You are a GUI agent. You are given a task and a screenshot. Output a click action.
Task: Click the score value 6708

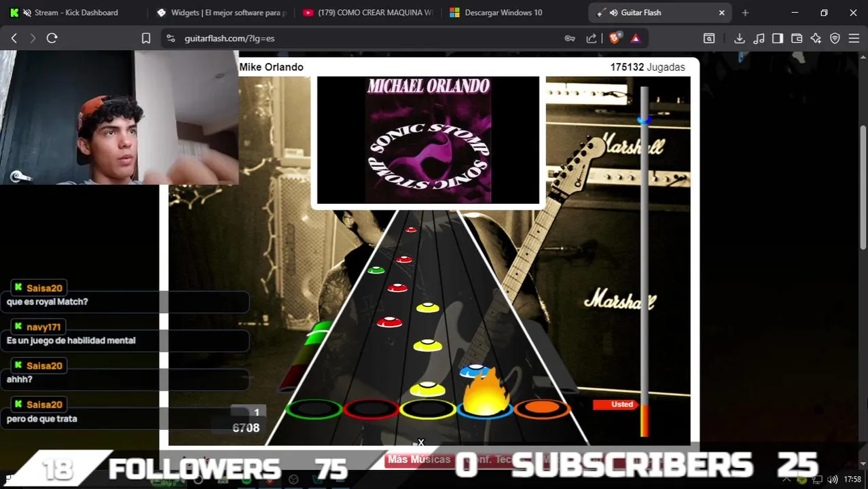pos(246,428)
